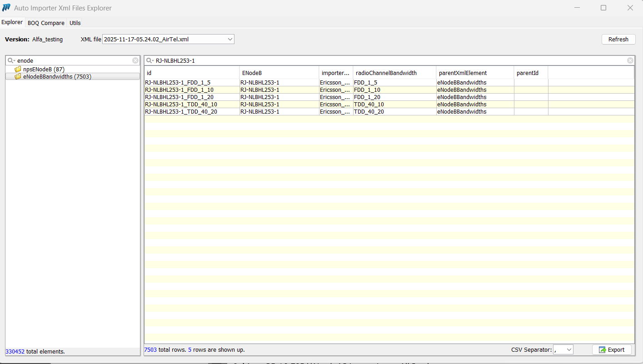Clear the 'enode' filter text with X icon
Viewport: 643px width, 364px height.
click(x=135, y=60)
